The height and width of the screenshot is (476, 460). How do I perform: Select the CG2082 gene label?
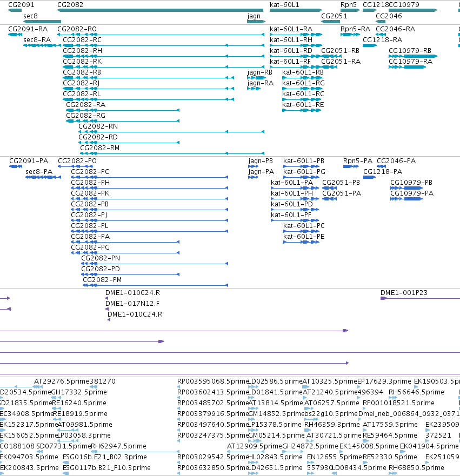(70, 5)
